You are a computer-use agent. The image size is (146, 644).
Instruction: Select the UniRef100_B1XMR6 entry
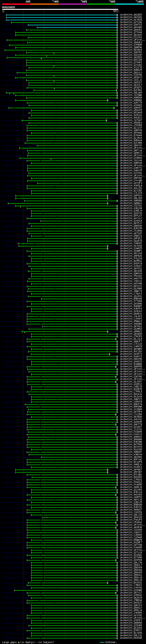point(131,289)
